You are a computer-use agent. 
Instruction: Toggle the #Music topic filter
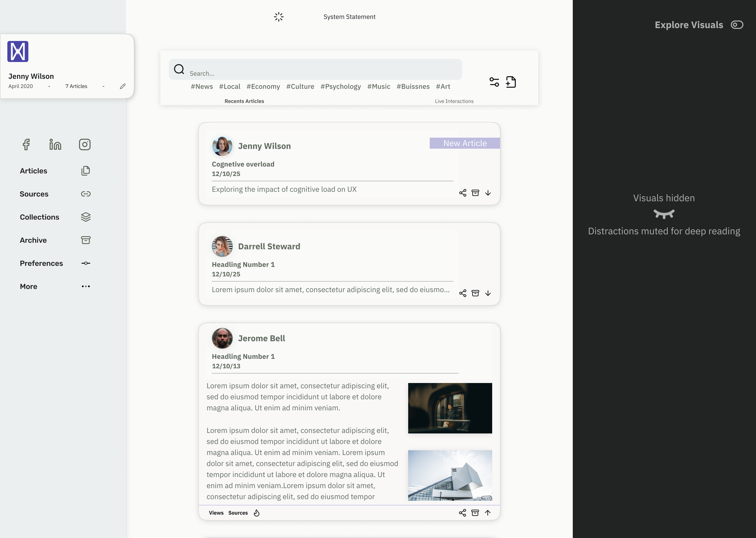click(379, 86)
